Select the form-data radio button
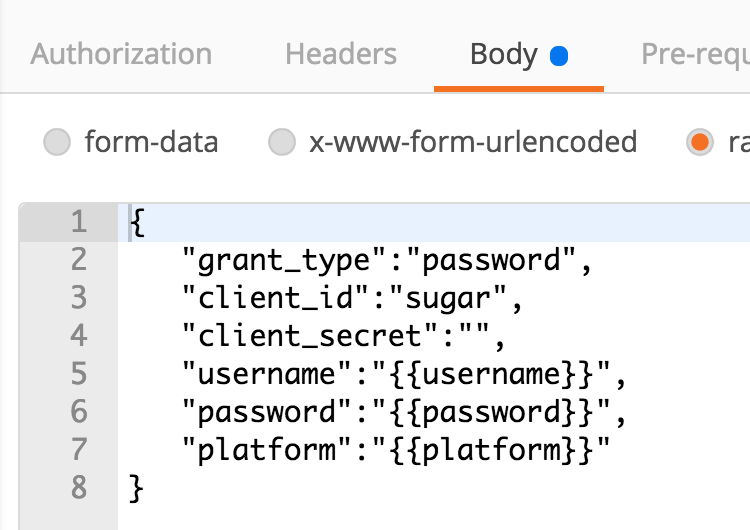750x530 pixels. coord(57,142)
